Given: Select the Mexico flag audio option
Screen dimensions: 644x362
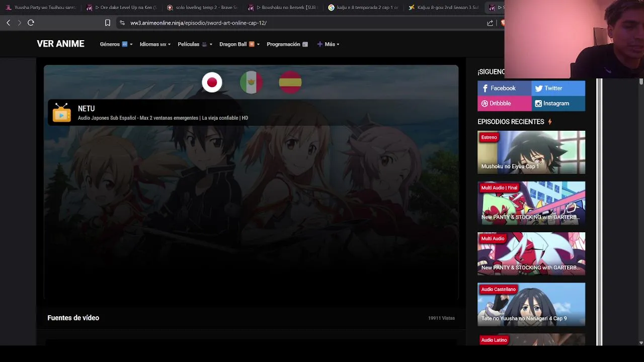Looking at the screenshot, I should 251,82.
